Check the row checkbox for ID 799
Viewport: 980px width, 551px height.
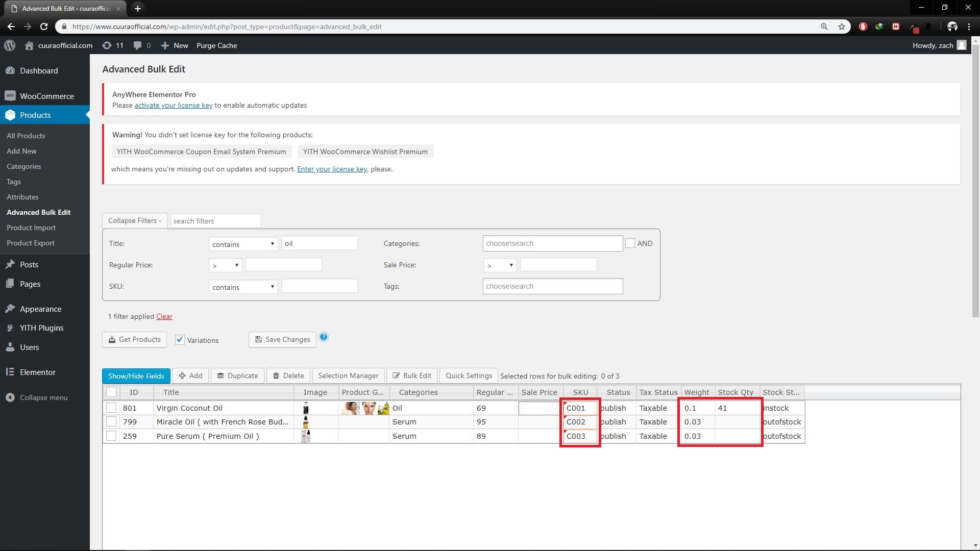tap(111, 422)
